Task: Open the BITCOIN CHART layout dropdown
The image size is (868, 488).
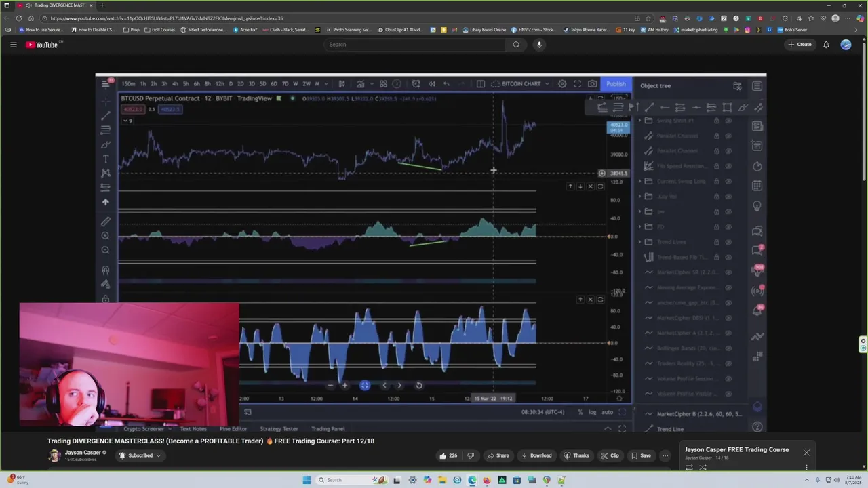Action: 520,84
